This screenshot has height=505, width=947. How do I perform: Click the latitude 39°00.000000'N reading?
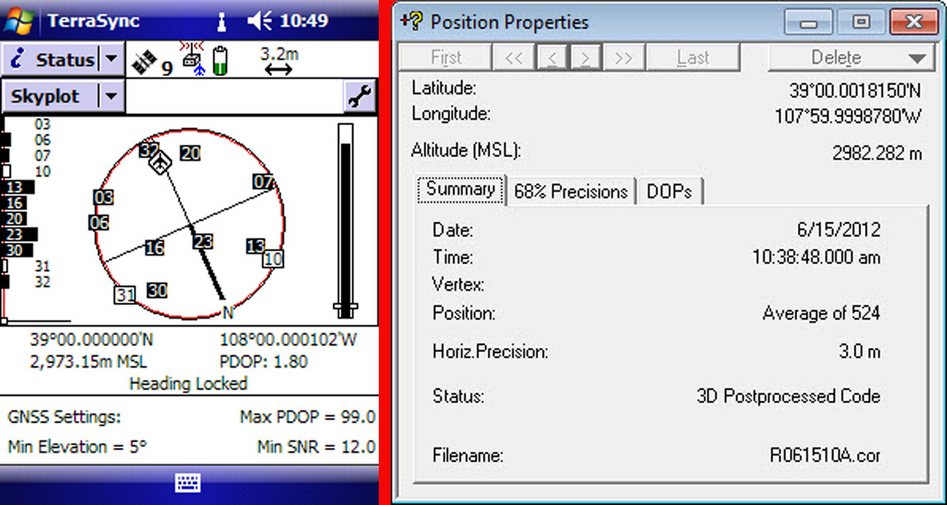[x=91, y=340]
